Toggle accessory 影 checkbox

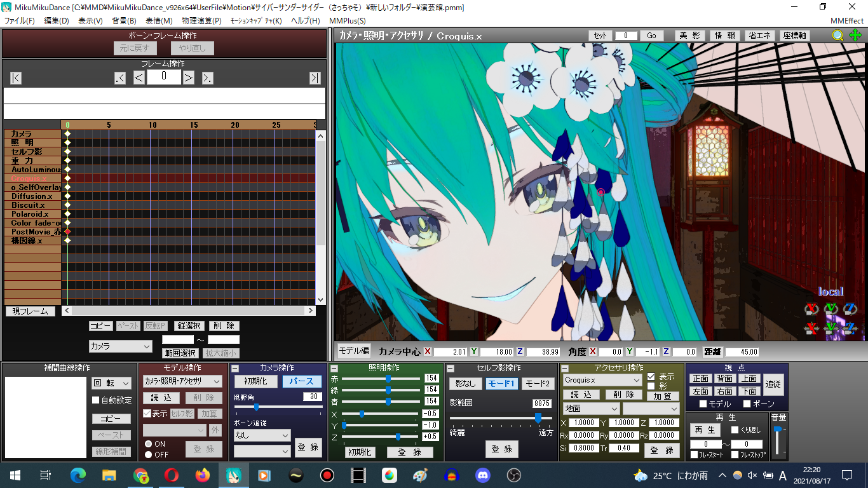click(x=651, y=386)
